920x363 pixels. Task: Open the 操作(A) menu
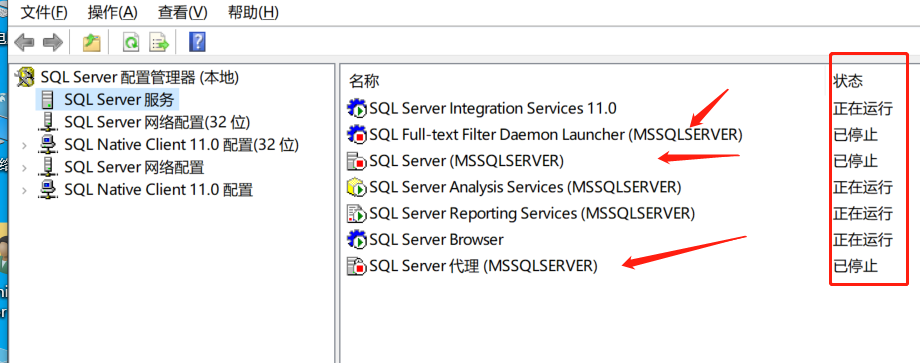click(112, 11)
